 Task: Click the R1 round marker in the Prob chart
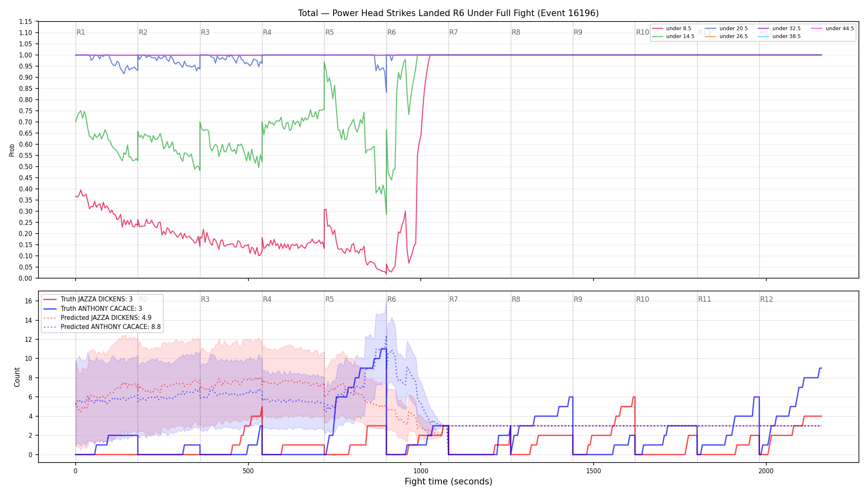coord(81,32)
